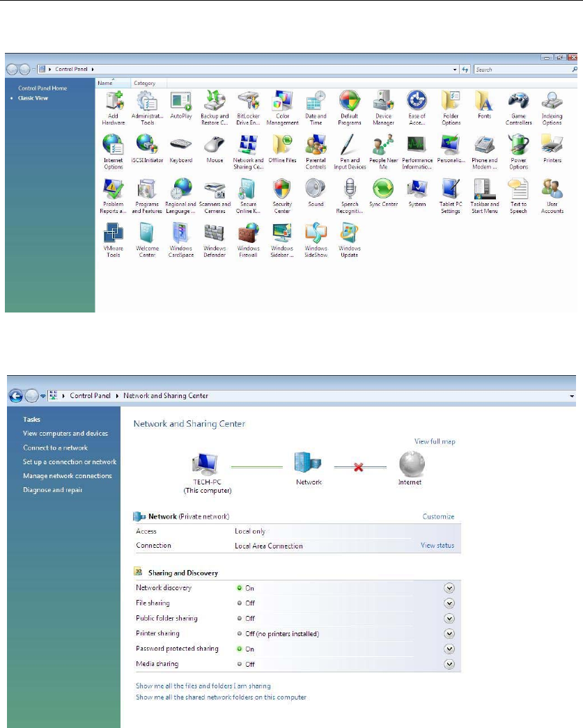Open Windows Defender icon
The image size is (583, 728).
coord(215,240)
